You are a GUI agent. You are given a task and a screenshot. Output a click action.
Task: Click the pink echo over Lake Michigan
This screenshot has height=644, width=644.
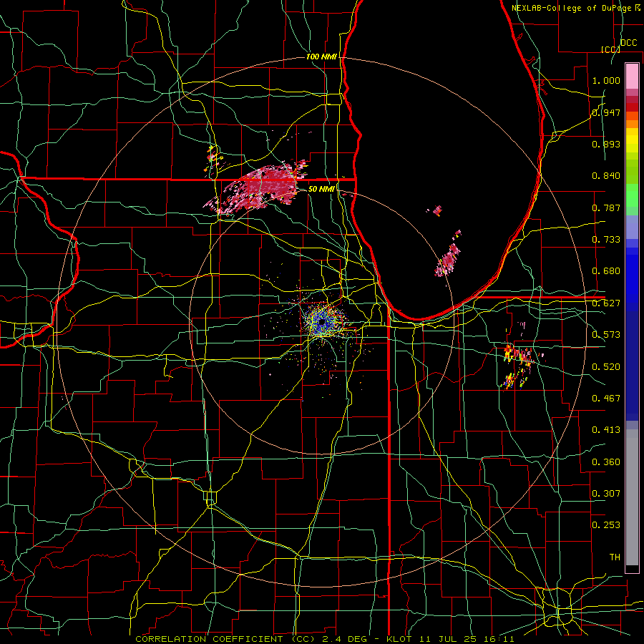coord(448,260)
